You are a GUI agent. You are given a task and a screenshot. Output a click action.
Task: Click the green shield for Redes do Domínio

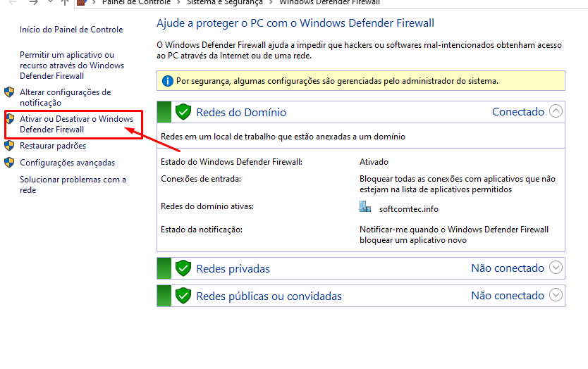click(183, 112)
